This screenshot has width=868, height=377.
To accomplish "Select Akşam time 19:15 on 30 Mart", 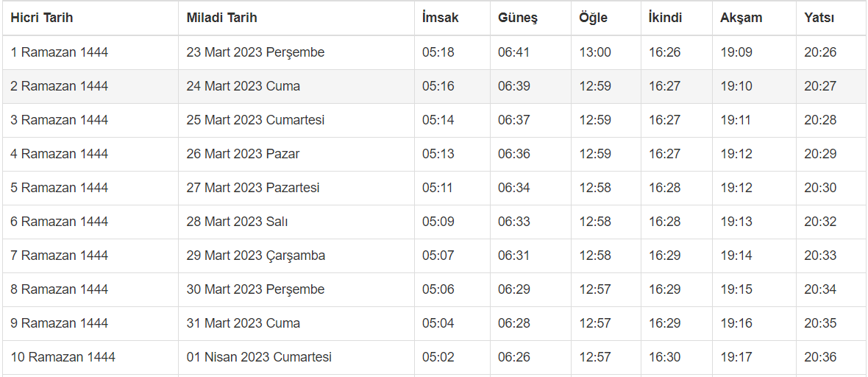I will [736, 289].
